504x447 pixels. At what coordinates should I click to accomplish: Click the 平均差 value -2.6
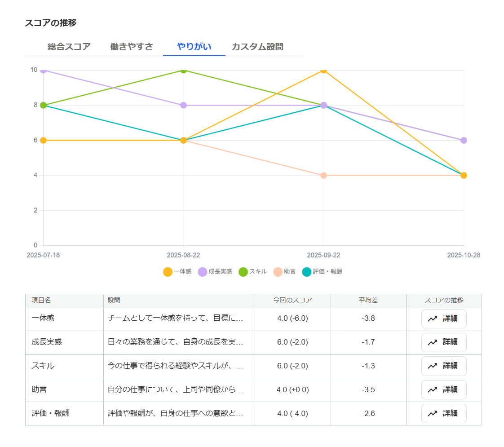[368, 414]
